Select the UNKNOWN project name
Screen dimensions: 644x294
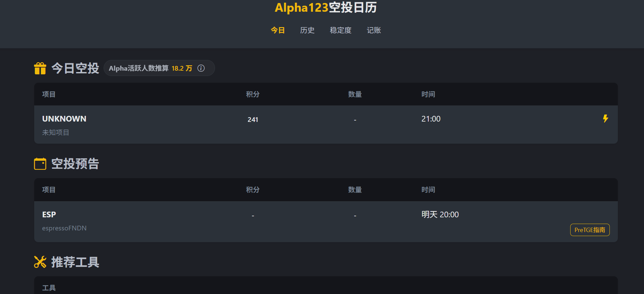point(64,119)
